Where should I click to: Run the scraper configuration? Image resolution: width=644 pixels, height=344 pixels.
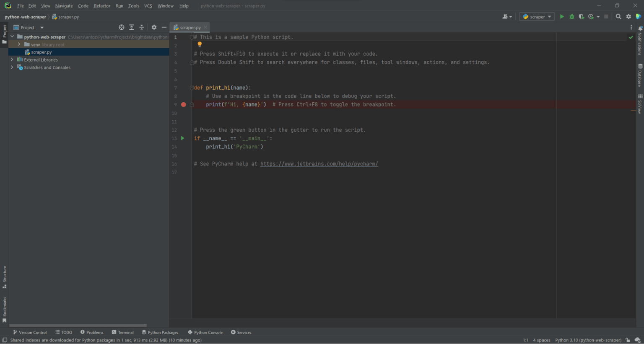pos(562,16)
